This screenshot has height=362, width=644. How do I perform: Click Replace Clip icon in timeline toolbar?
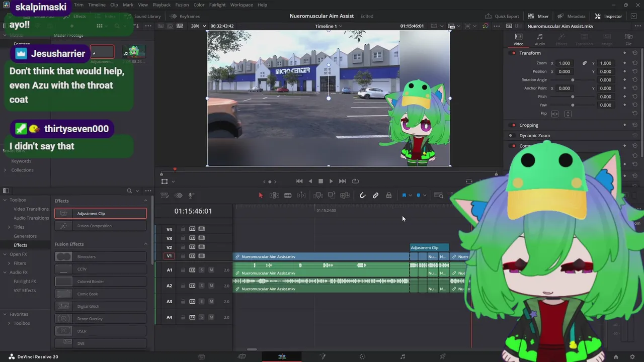pyautogui.click(x=345, y=195)
